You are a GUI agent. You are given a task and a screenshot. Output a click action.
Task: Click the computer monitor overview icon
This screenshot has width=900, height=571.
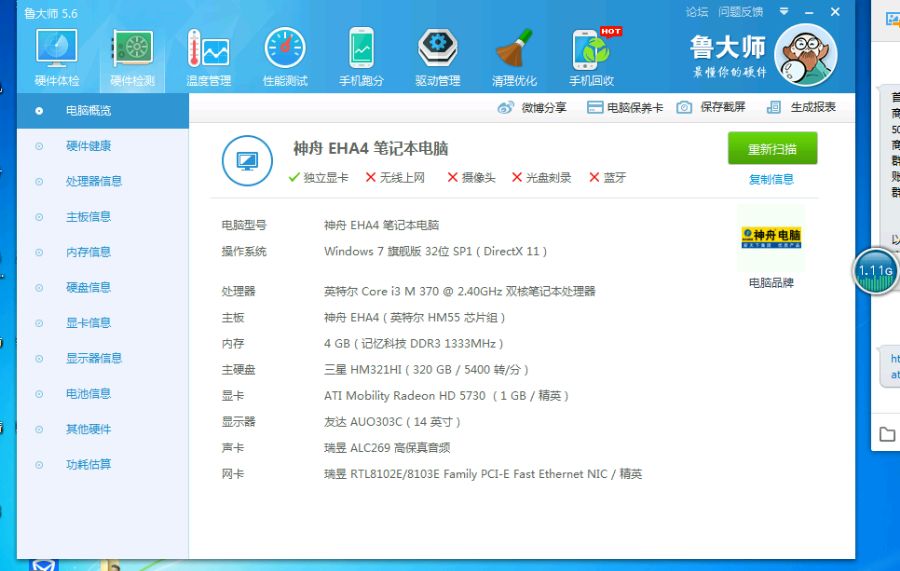pyautogui.click(x=247, y=161)
